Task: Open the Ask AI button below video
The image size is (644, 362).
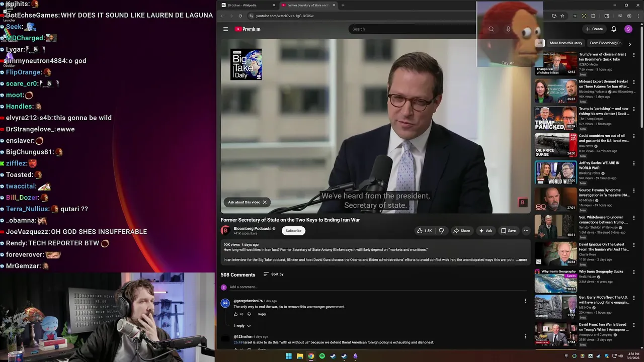Action: point(486,231)
